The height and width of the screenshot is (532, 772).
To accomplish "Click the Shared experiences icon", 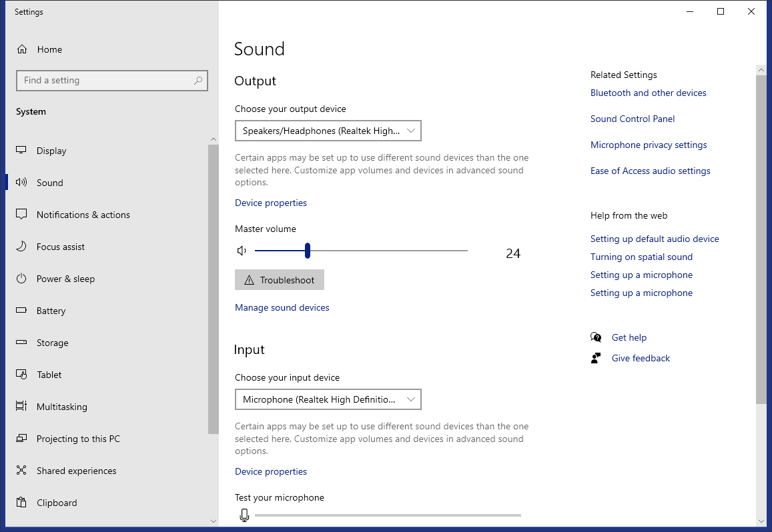I will click(x=21, y=470).
